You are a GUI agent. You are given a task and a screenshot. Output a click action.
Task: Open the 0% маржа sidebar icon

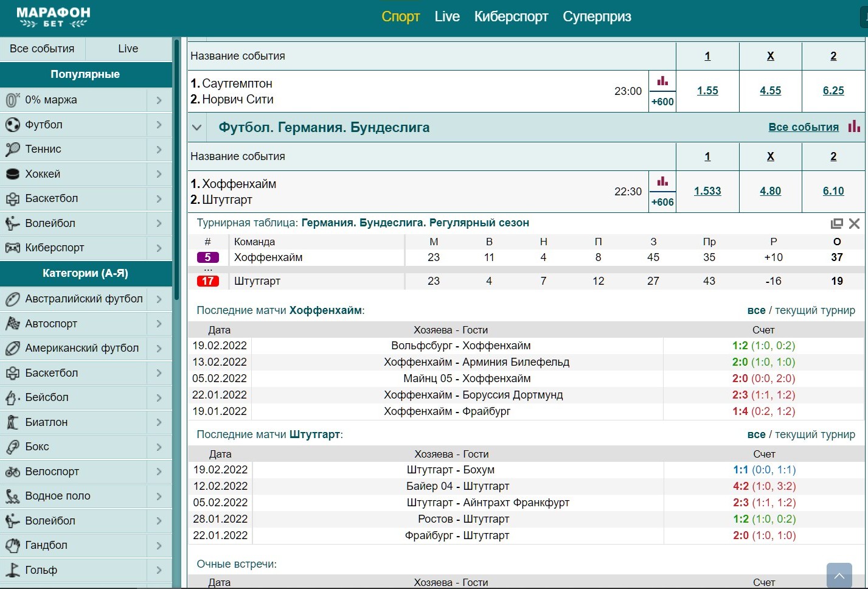pos(12,100)
